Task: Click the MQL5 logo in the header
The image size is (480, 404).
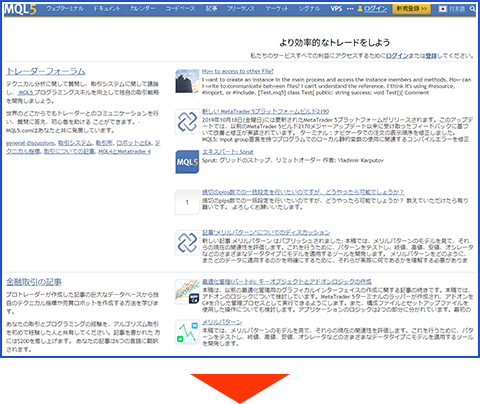Action: [20, 9]
